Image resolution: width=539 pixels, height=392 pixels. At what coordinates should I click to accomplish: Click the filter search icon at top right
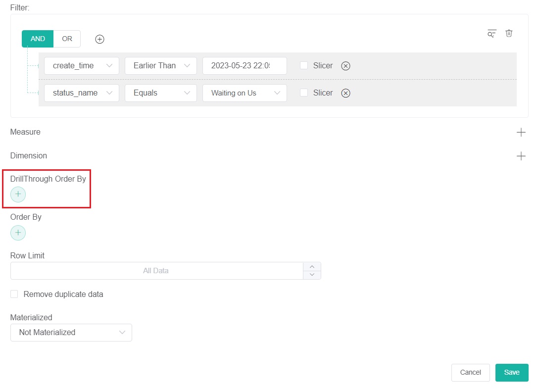491,34
